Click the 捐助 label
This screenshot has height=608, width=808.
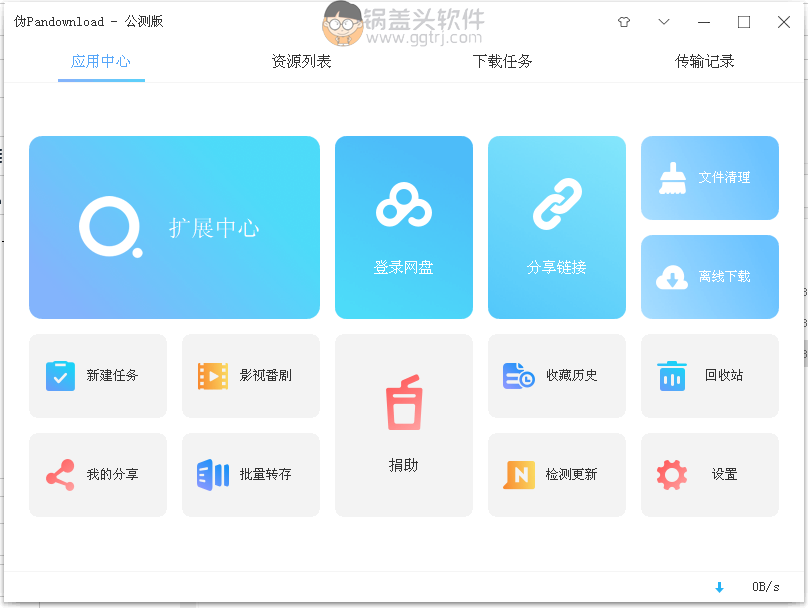403,465
